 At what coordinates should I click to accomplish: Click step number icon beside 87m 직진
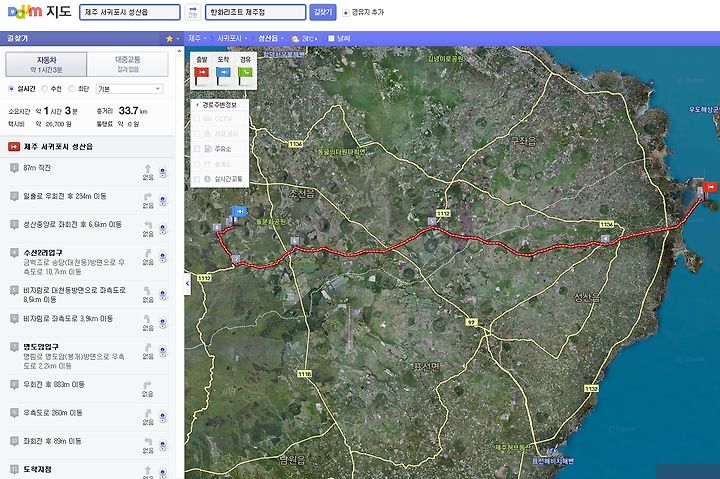click(x=14, y=168)
